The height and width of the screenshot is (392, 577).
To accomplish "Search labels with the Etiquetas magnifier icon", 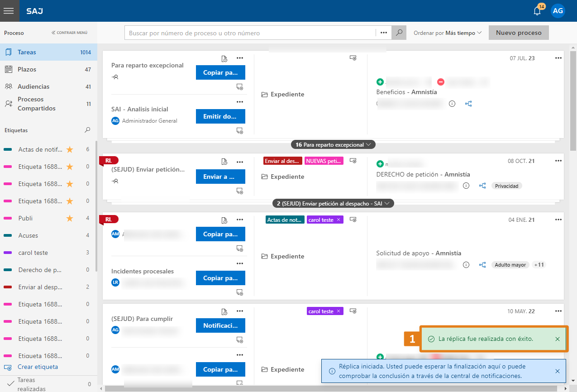I will 87,130.
